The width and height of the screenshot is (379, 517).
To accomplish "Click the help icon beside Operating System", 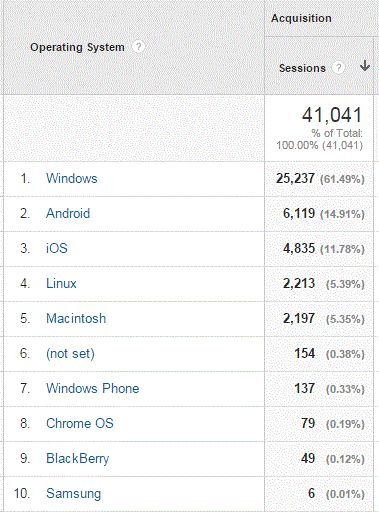I will [138, 46].
